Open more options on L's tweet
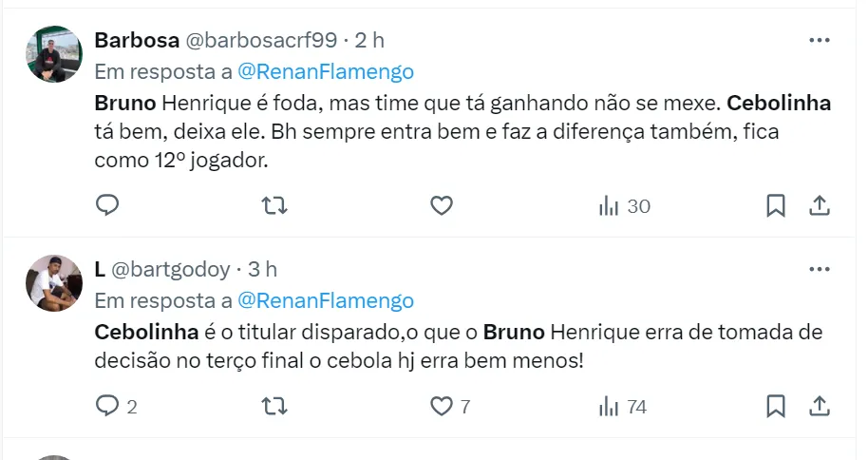 click(819, 270)
